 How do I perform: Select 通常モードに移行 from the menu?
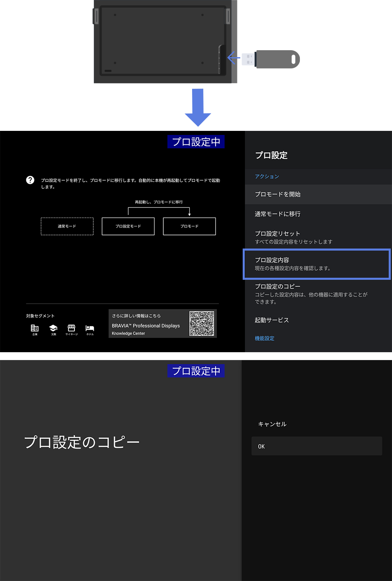pos(278,214)
